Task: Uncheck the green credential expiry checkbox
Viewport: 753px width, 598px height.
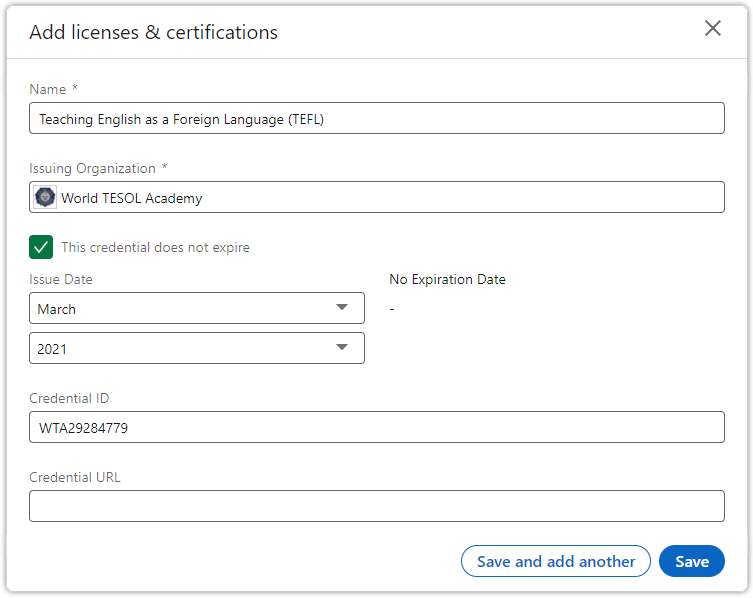Action: pyautogui.click(x=41, y=247)
